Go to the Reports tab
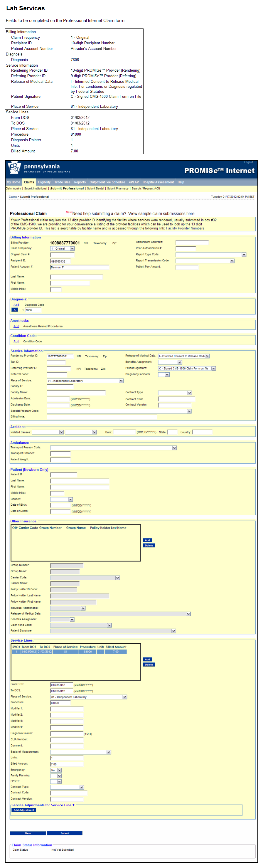Viewport: 263px width, 868px height. pos(80,182)
